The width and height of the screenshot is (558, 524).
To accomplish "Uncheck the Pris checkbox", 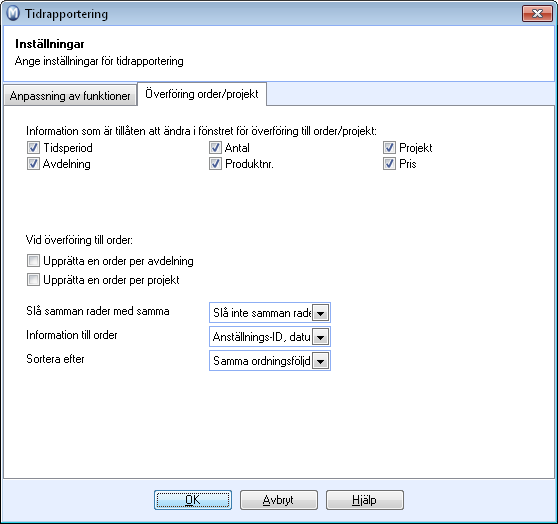I will (389, 164).
